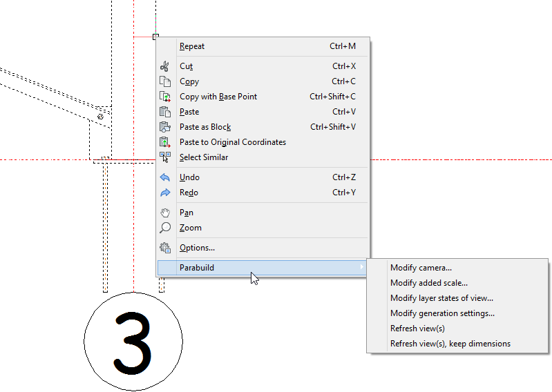Open Options... from the menu
This screenshot has height=392, width=552.
click(x=263, y=248)
